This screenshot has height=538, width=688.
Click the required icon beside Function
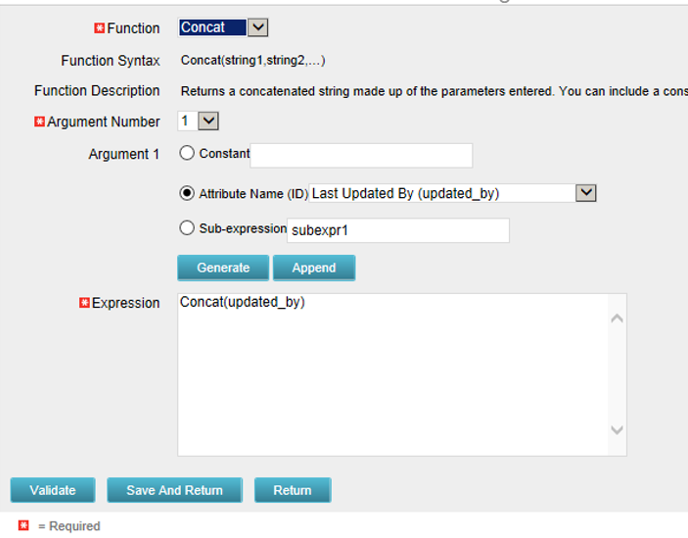point(99,28)
